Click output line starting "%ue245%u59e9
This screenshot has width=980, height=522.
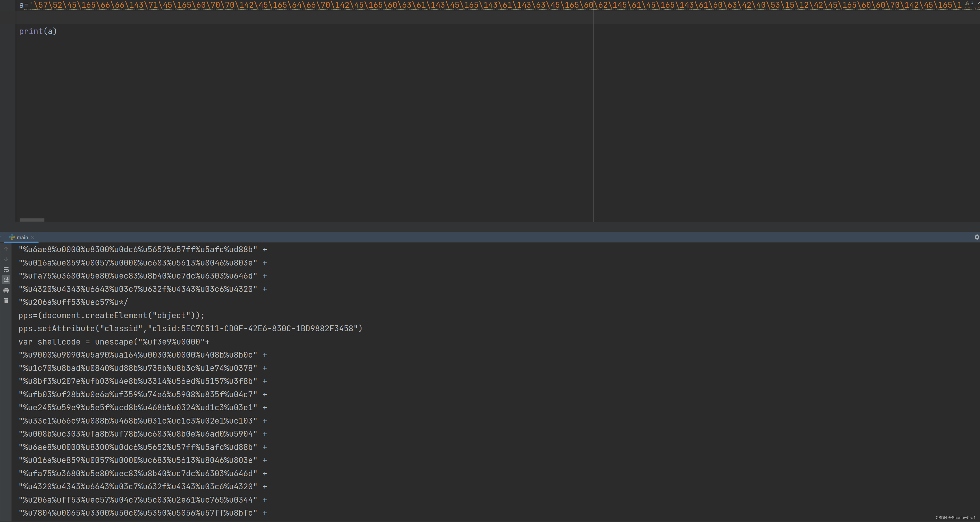(x=143, y=407)
